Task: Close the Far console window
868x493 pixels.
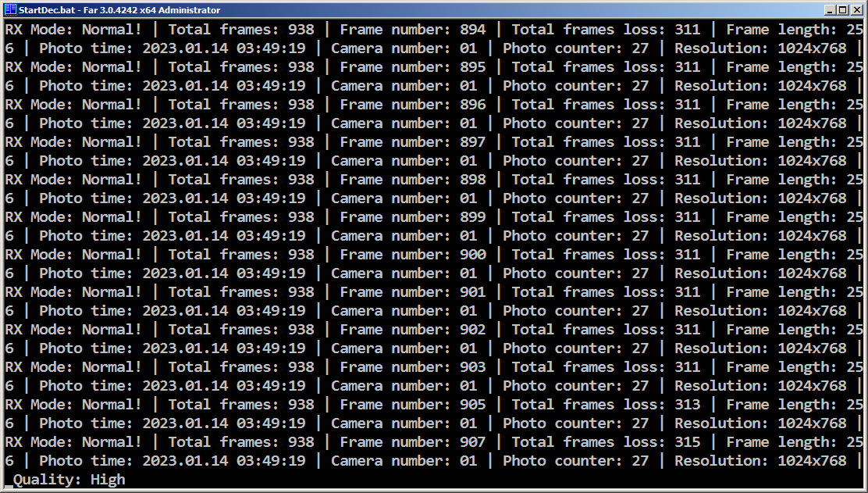Action: 856,10
